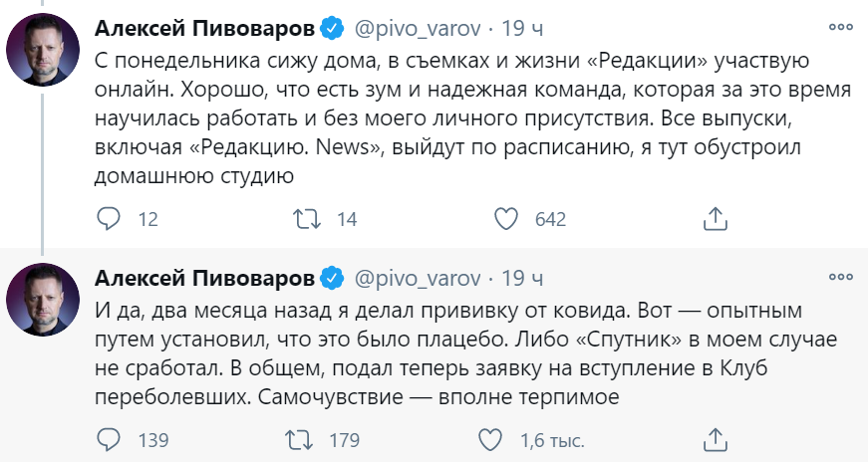The height and width of the screenshot is (462, 868).
Task: Reply to the second tweet with 139 replies
Action: pos(109,440)
